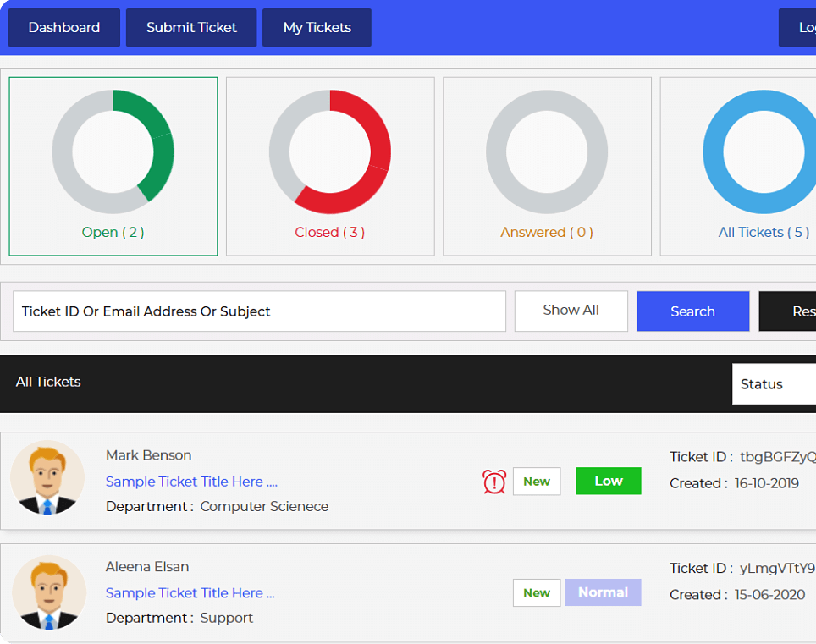Open My Tickets tab

[317, 28]
